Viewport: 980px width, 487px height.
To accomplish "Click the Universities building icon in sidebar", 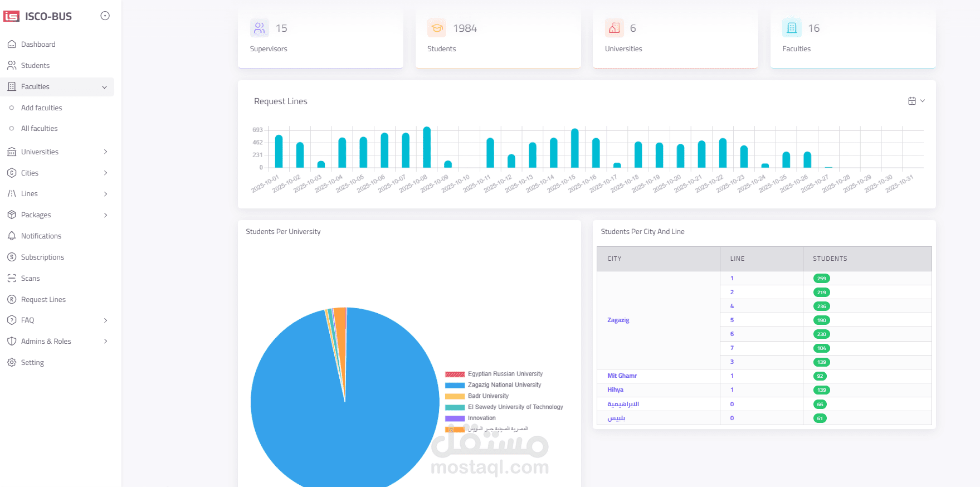I will pos(12,152).
